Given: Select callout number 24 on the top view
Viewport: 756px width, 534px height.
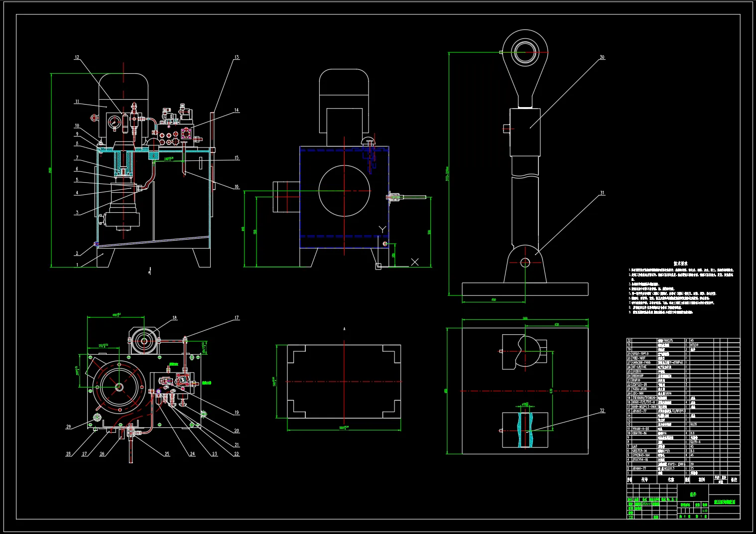Looking at the screenshot, I should pos(192,454).
